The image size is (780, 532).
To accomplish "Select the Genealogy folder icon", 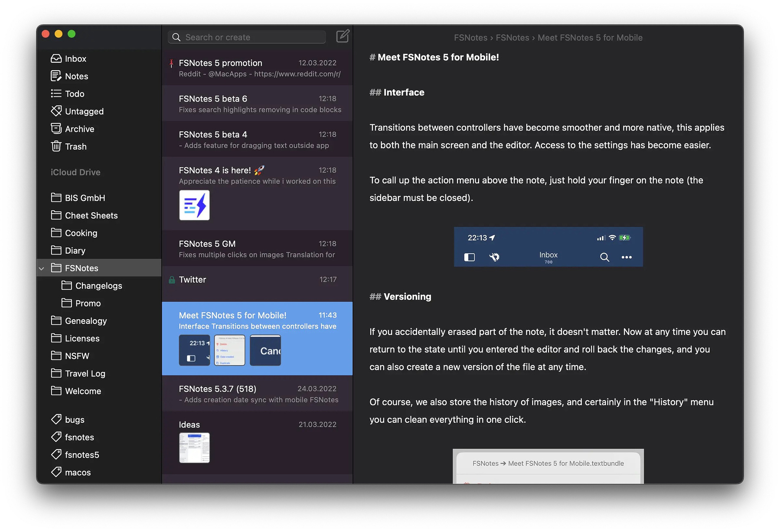I will (x=56, y=321).
